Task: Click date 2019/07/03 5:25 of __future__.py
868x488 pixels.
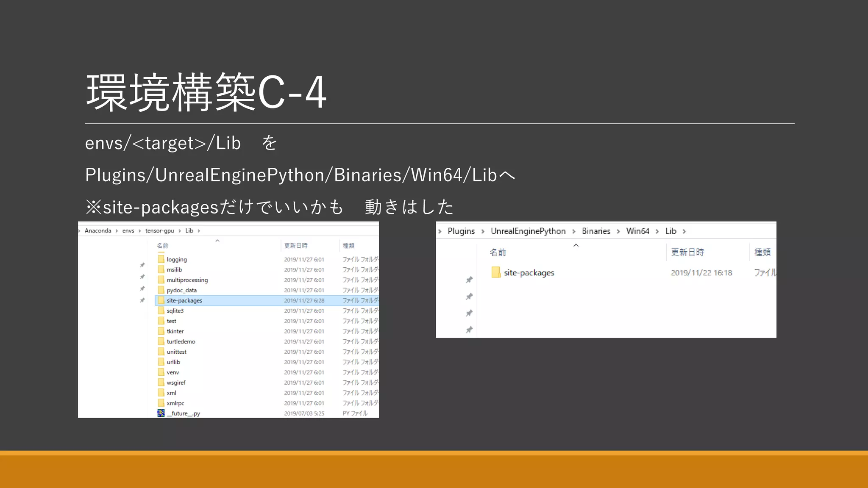Action: click(304, 413)
